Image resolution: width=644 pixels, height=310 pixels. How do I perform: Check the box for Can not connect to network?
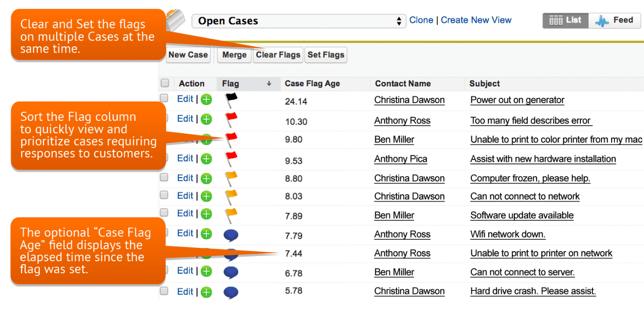click(164, 195)
